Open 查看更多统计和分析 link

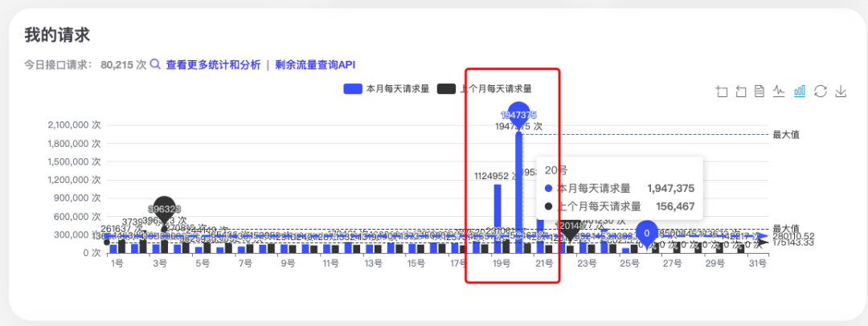point(213,65)
